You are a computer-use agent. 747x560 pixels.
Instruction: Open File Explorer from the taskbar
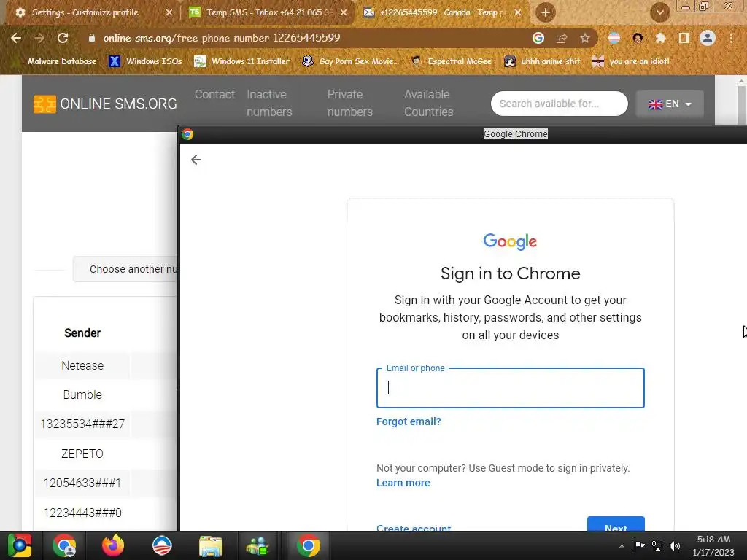211,545
